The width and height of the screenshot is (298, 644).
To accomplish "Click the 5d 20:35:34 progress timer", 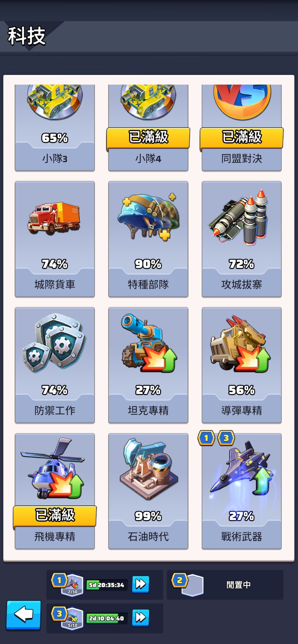I will pos(106,585).
